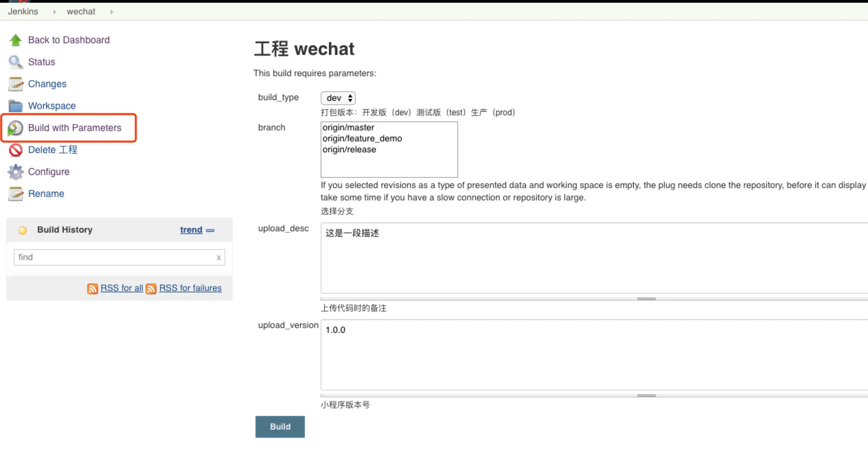Select origin/feature_demo branch option
Screen dimensions: 868x455
click(x=362, y=139)
